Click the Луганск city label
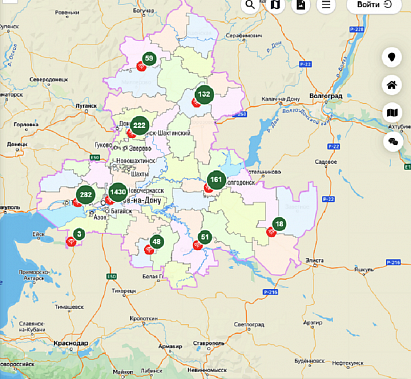Image resolution: width=411 pixels, height=379 pixels. (86, 106)
